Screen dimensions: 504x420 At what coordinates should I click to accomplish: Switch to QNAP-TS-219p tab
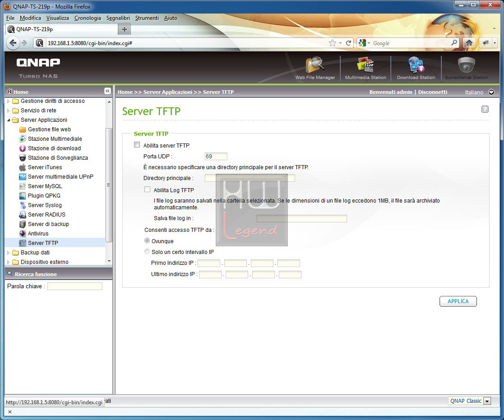(x=62, y=29)
